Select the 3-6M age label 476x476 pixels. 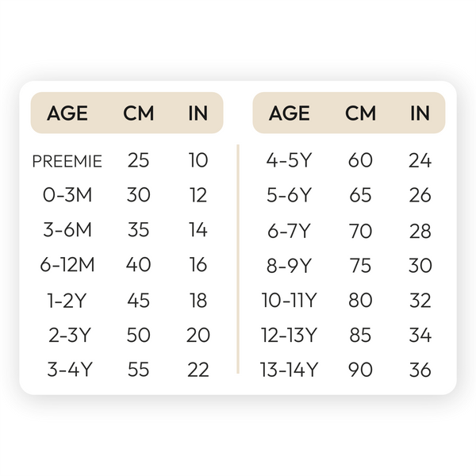tap(67, 230)
